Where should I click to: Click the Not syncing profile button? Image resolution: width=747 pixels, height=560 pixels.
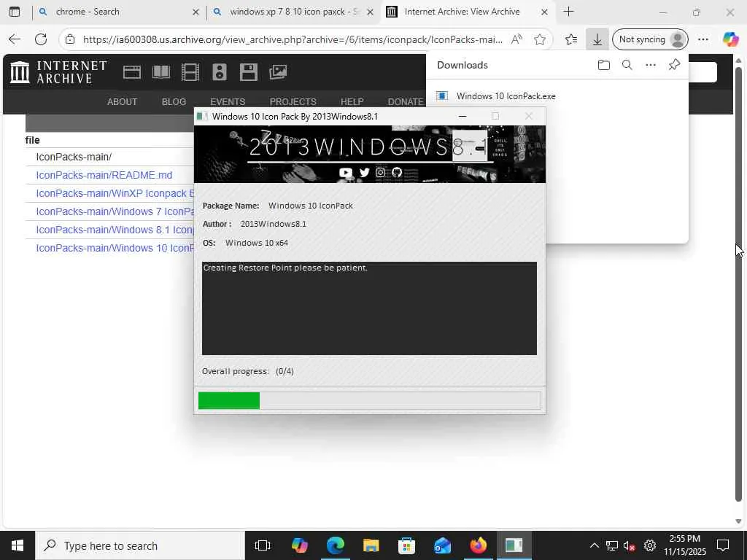tap(650, 39)
